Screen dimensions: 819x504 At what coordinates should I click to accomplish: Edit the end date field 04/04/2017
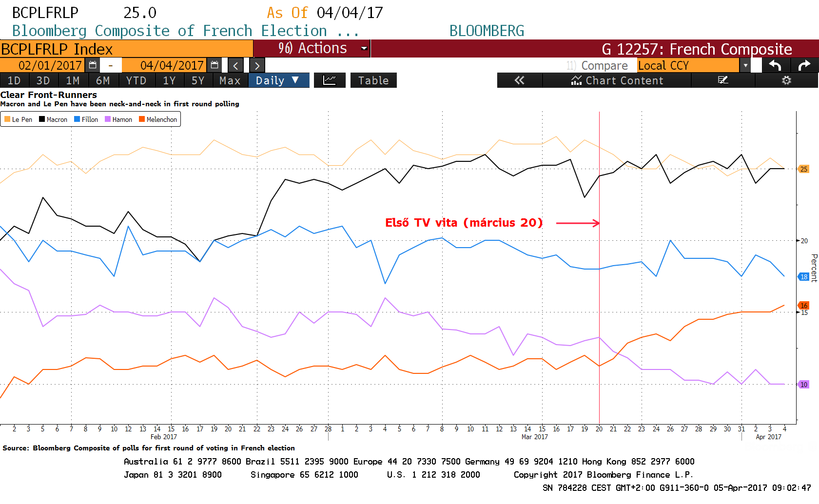pos(165,65)
